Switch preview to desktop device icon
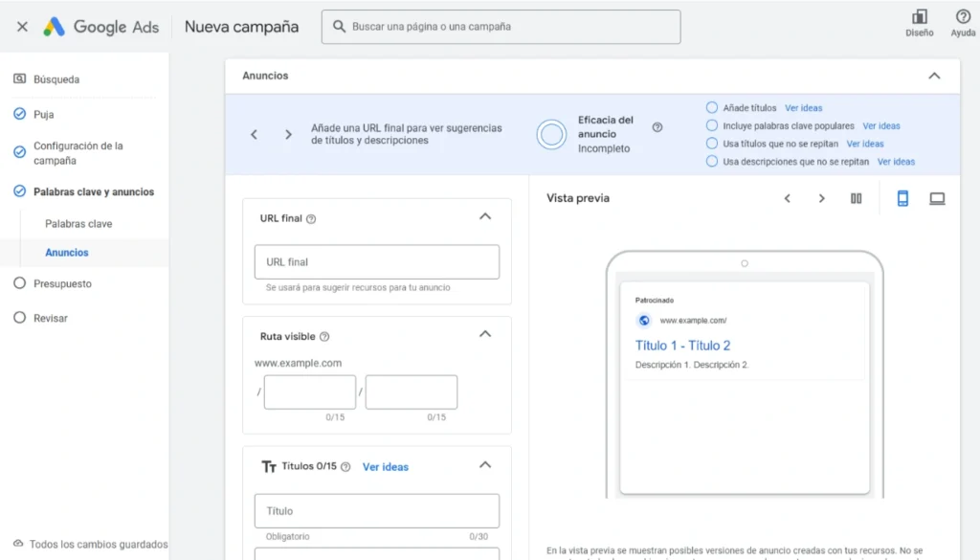This screenshot has width=980, height=560. tap(937, 198)
